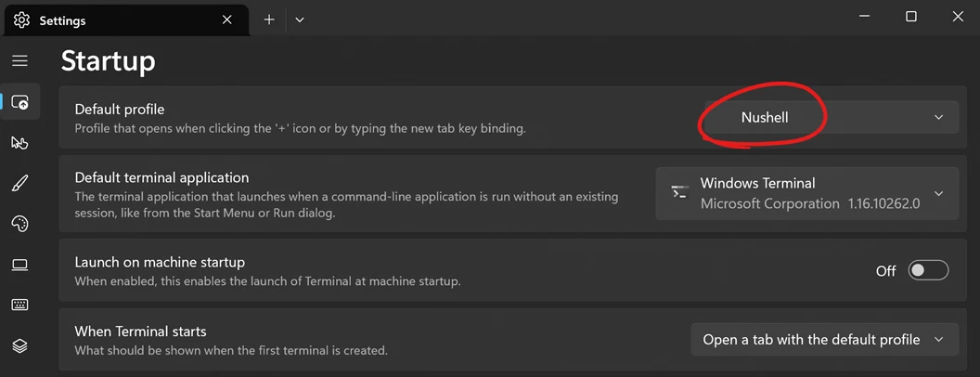Open Actions keyboard icon in sidebar
The height and width of the screenshot is (377, 980).
19,305
